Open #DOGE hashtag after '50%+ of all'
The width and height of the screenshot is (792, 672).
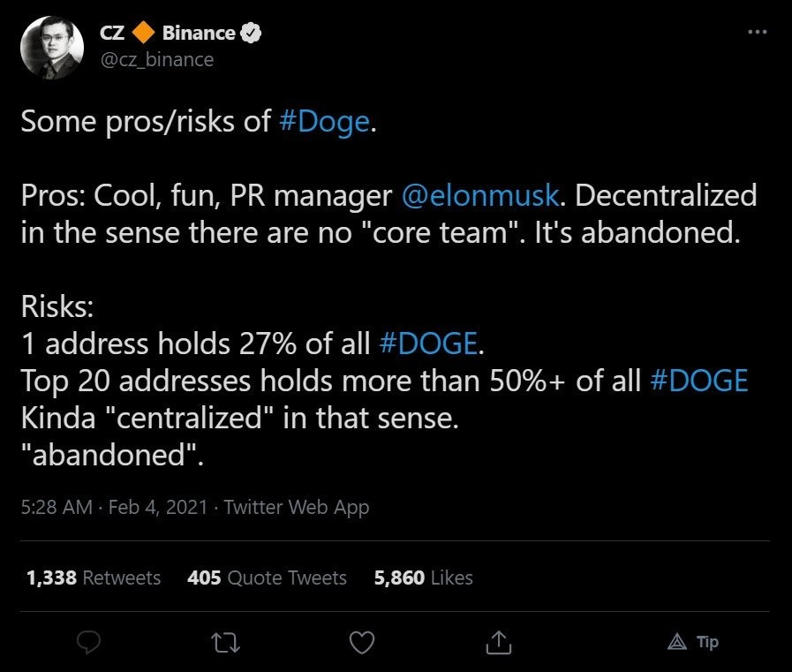click(x=699, y=381)
